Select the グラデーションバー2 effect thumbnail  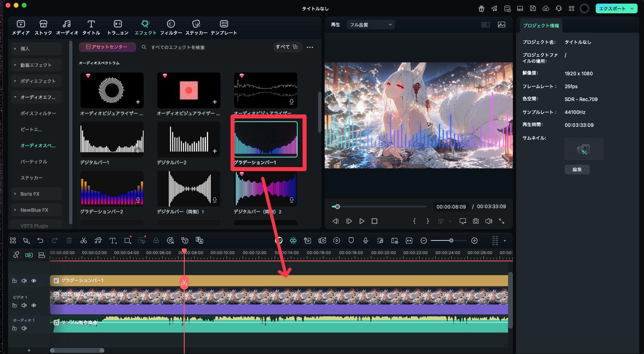[112, 188]
